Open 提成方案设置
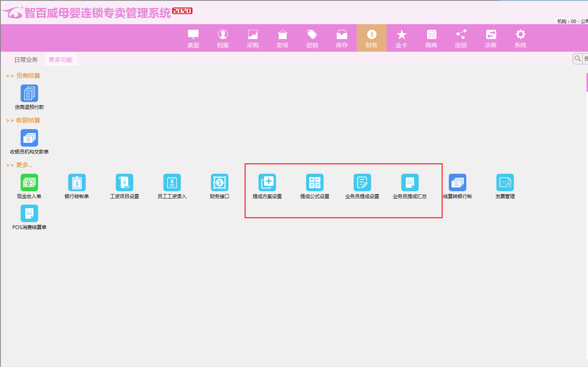Screen dimensions: 588x367 pos(267,183)
